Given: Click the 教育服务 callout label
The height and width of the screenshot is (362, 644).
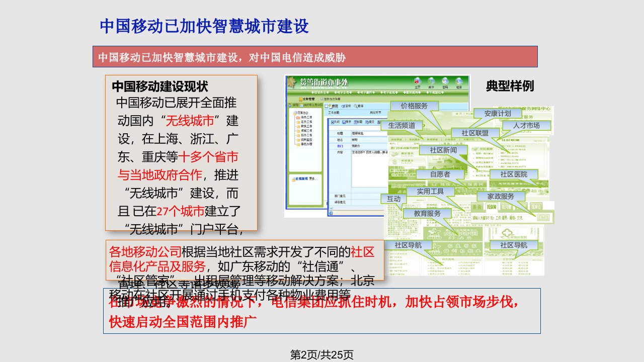Looking at the screenshot, I should [427, 213].
